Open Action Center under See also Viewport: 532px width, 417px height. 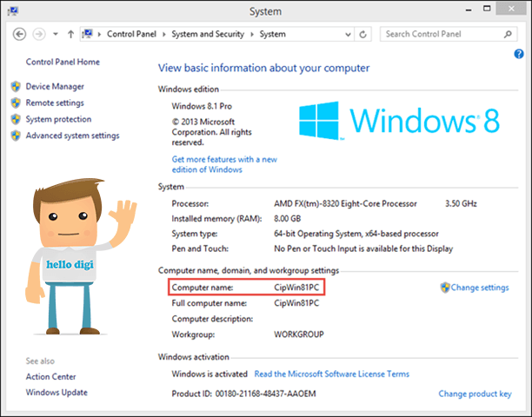pos(51,377)
